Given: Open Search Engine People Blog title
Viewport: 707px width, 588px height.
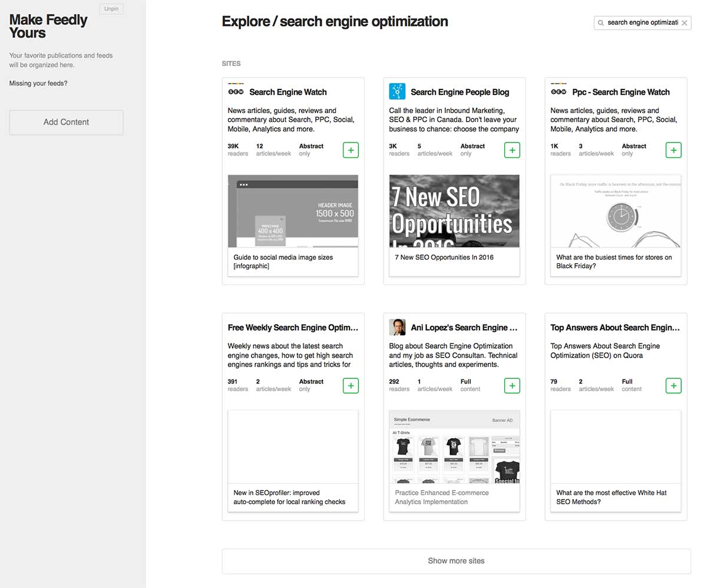Looking at the screenshot, I should pos(460,92).
